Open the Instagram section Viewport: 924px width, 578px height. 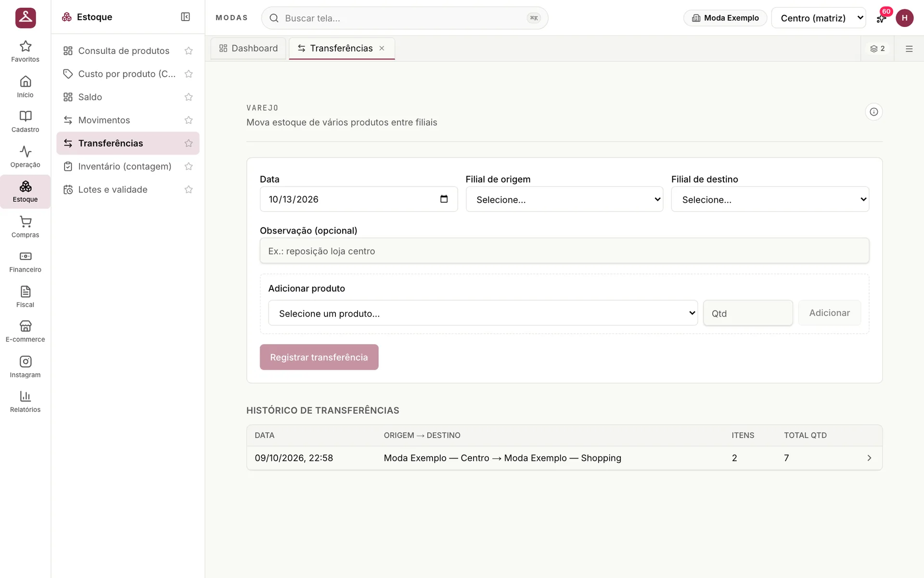point(25,367)
